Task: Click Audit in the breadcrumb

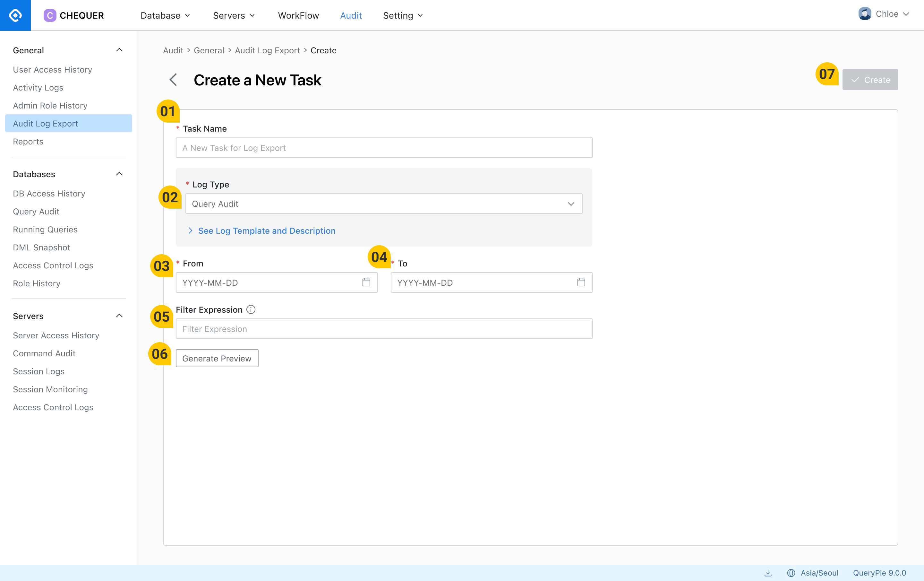Action: point(173,50)
